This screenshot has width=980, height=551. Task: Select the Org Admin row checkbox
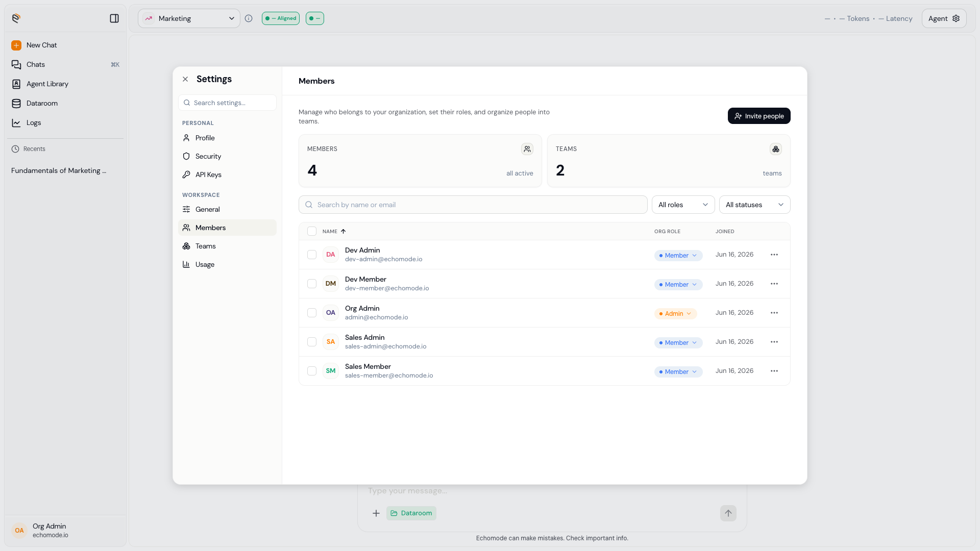312,313
